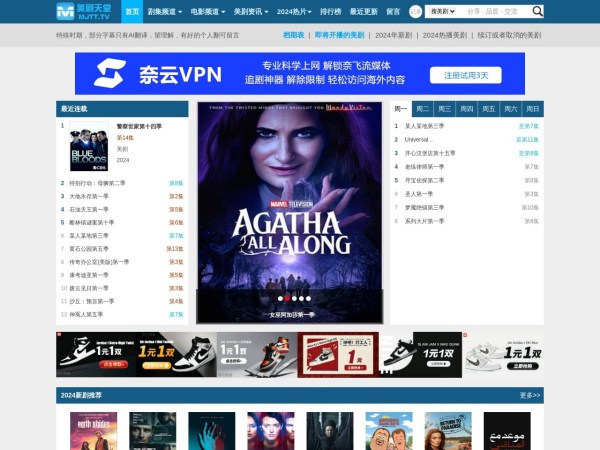Select the red second carousel dot

pos(287,298)
